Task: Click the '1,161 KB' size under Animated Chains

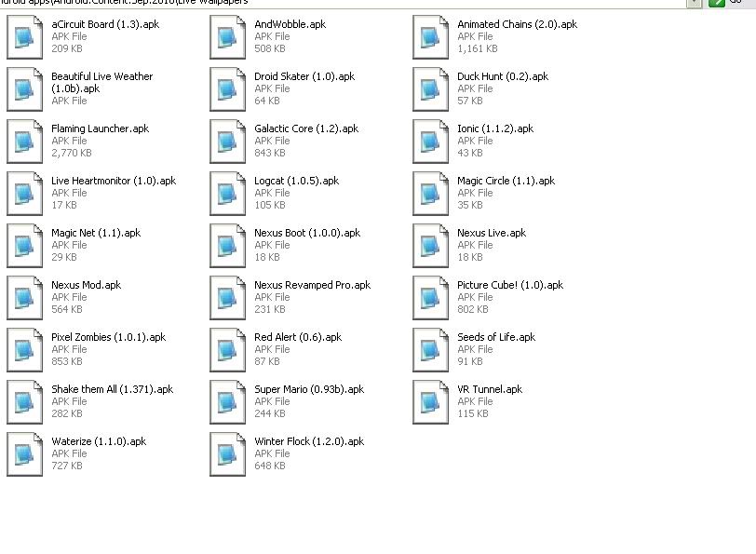Action: tap(478, 48)
